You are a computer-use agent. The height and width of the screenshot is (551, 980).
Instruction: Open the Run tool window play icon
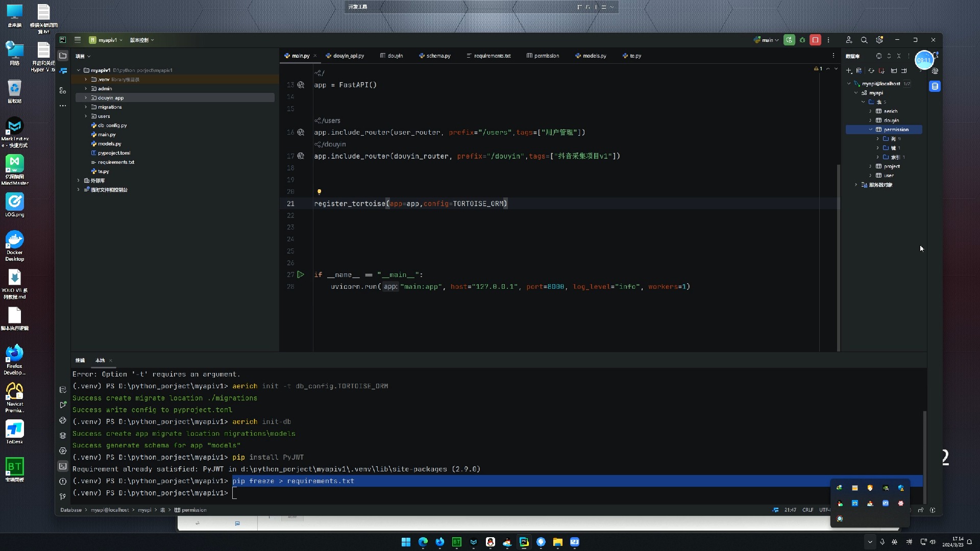point(63,405)
